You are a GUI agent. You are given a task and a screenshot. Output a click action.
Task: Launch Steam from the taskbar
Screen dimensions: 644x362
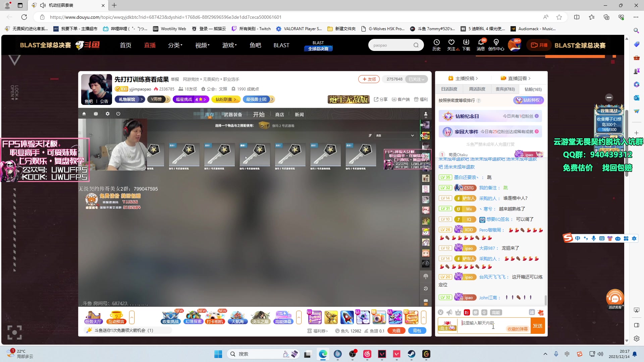(412, 354)
